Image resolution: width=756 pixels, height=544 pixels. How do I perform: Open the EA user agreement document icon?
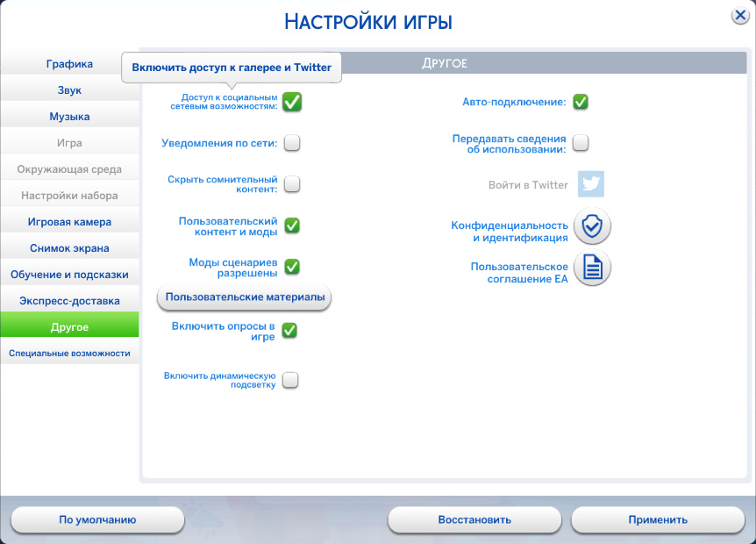point(592,268)
